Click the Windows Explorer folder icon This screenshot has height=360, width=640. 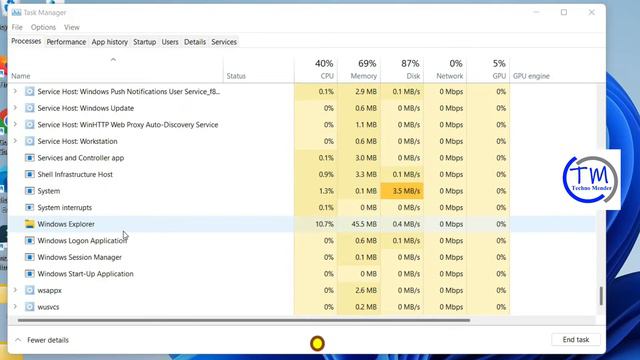tap(29, 224)
